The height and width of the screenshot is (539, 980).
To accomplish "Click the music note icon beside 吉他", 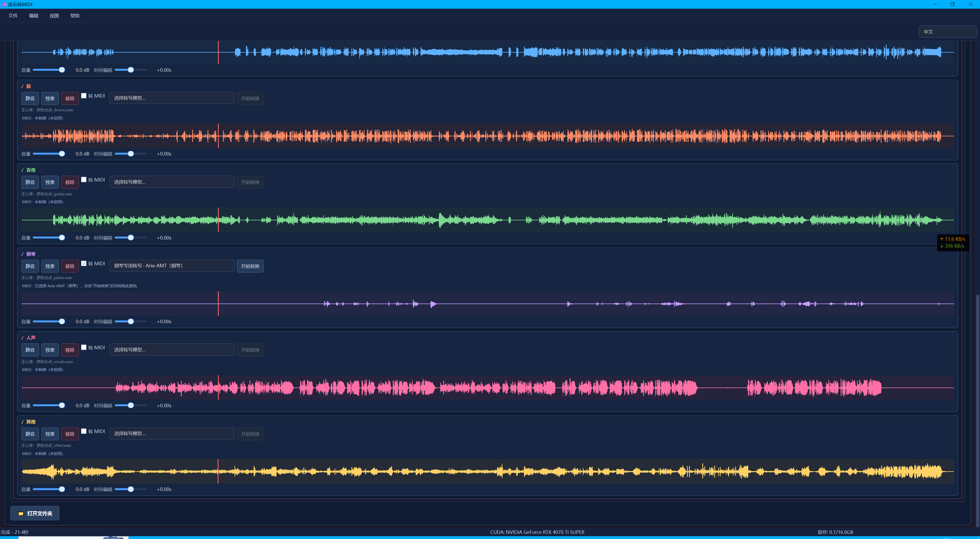I will pyautogui.click(x=22, y=170).
